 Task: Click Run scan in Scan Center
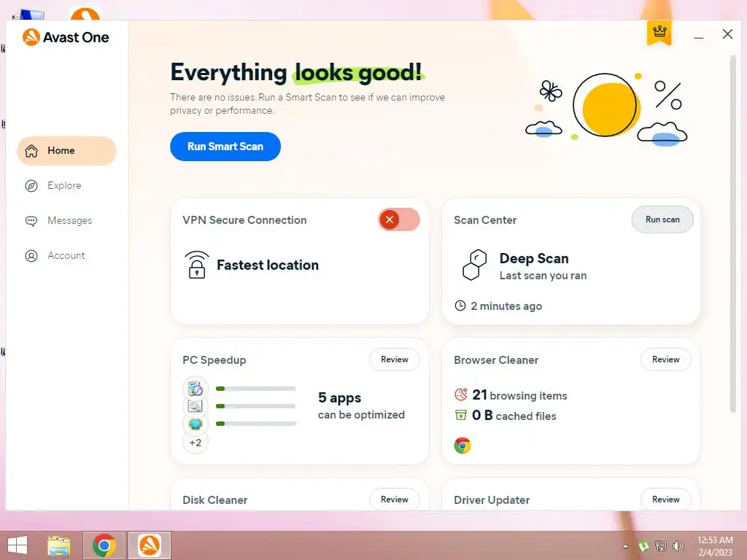(662, 219)
